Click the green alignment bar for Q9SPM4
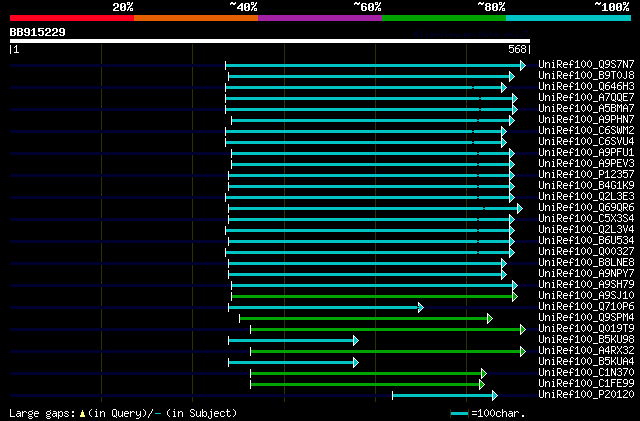This screenshot has height=421, width=640. click(366, 319)
